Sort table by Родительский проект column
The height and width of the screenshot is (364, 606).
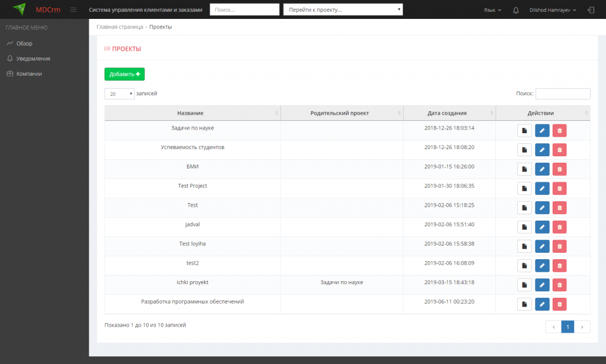pos(341,113)
